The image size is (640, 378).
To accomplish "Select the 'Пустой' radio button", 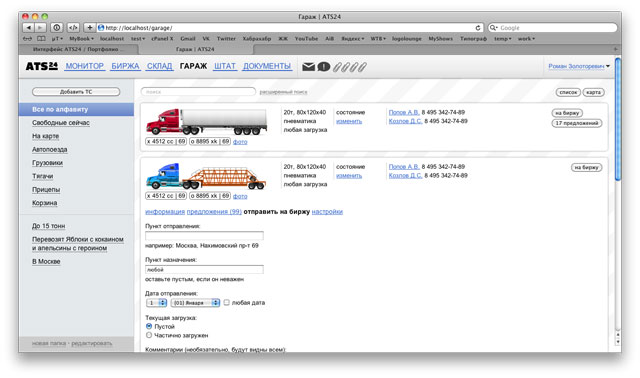I will pyautogui.click(x=149, y=326).
